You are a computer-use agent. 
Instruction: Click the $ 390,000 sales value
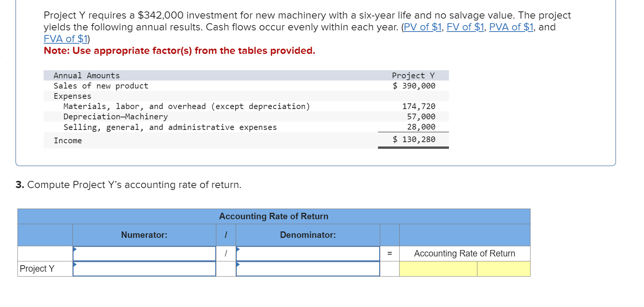coord(414,86)
